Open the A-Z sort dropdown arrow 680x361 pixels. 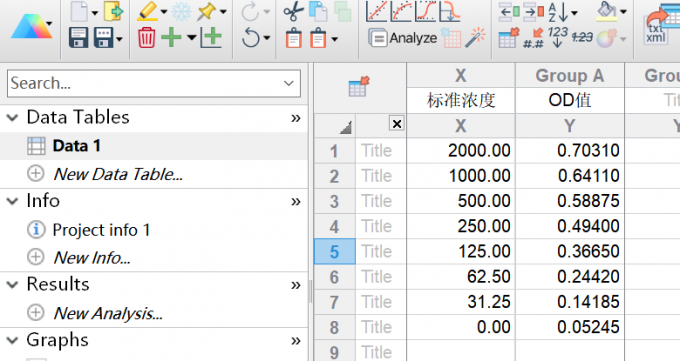(574, 13)
